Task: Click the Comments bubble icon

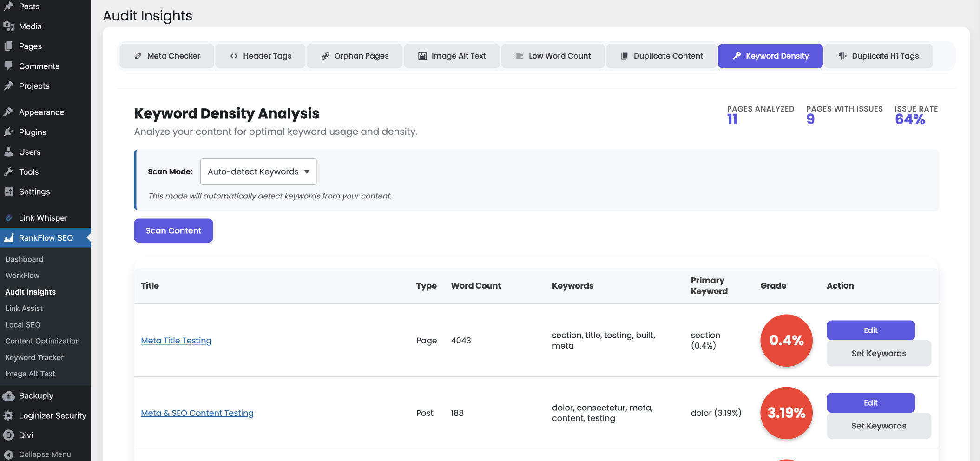Action: pos(8,66)
